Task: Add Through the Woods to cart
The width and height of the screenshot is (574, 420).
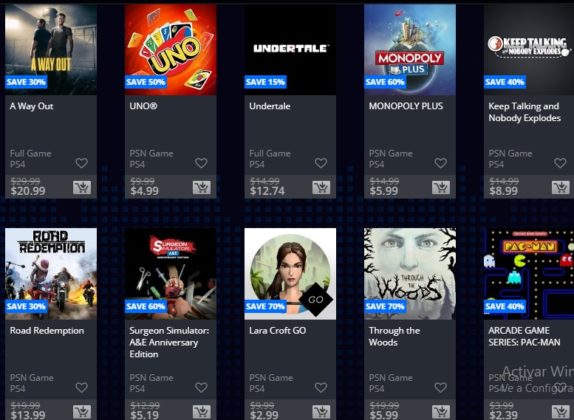Action: click(x=441, y=412)
